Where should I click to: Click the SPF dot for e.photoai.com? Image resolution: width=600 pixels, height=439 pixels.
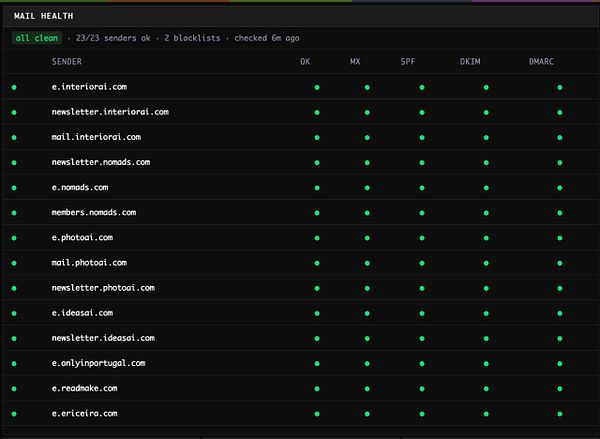pos(422,238)
